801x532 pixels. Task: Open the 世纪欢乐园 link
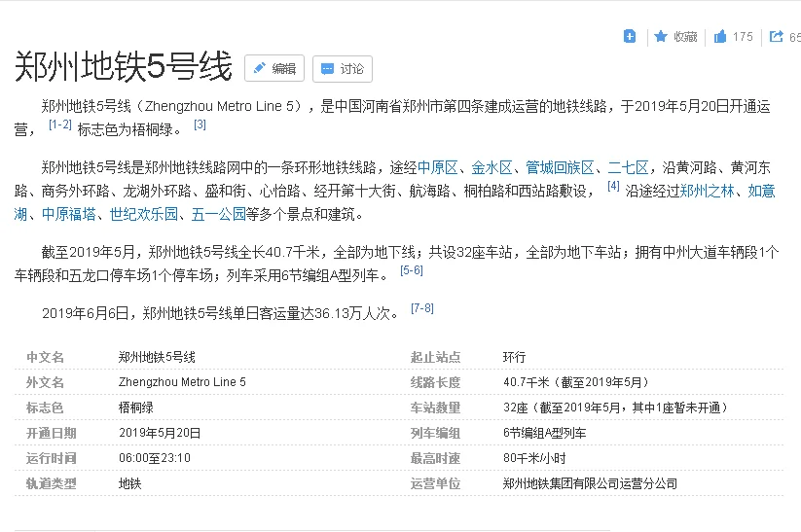coord(143,214)
